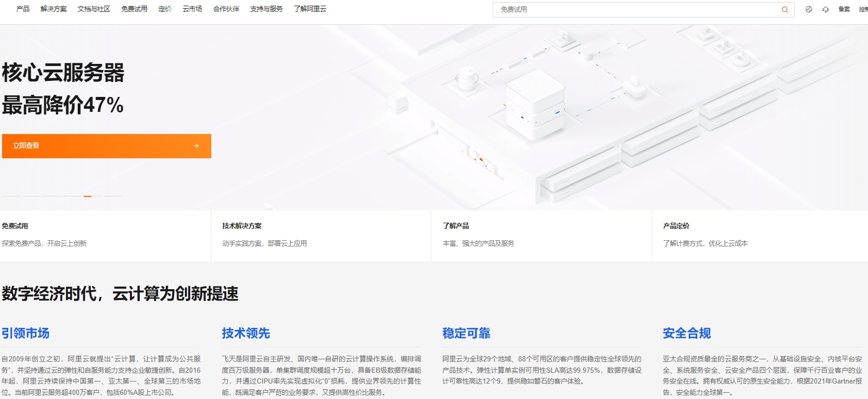Image resolution: width=868 pixels, height=399 pixels.
Task: Open the 定价 navigation item
Action: 165,9
